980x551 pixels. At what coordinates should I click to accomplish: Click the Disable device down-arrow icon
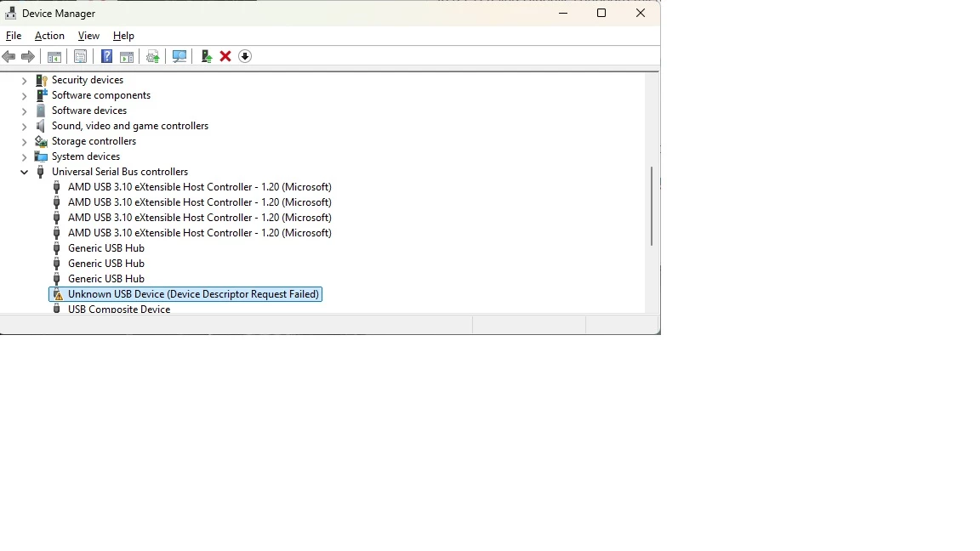[x=245, y=57]
